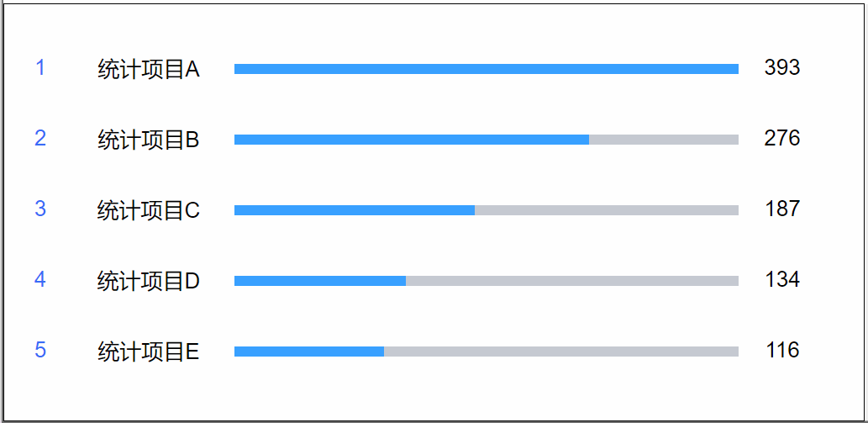Screen dimensions: 868x423
Task: Click the gray portion of 统计项目D bar
Action: pyautogui.click(x=572, y=281)
